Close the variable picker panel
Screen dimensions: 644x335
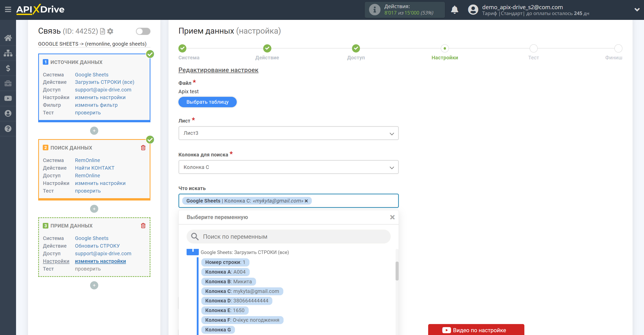(392, 217)
